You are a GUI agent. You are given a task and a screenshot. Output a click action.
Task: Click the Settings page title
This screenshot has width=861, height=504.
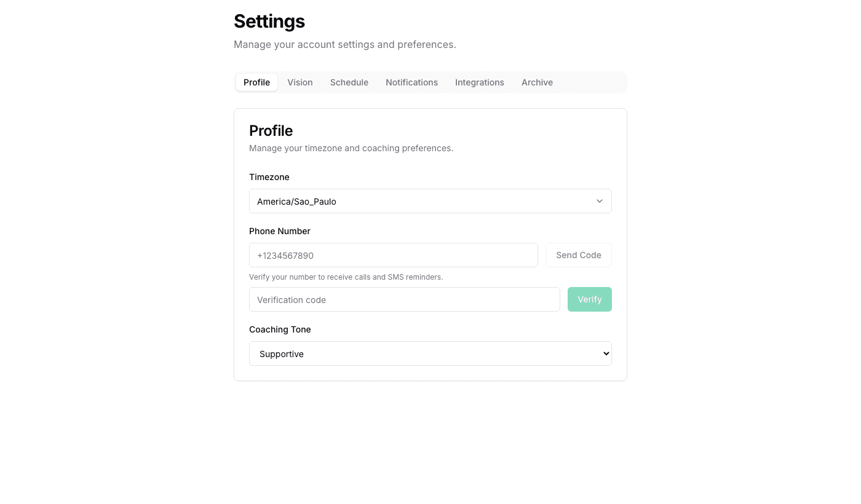click(x=269, y=21)
